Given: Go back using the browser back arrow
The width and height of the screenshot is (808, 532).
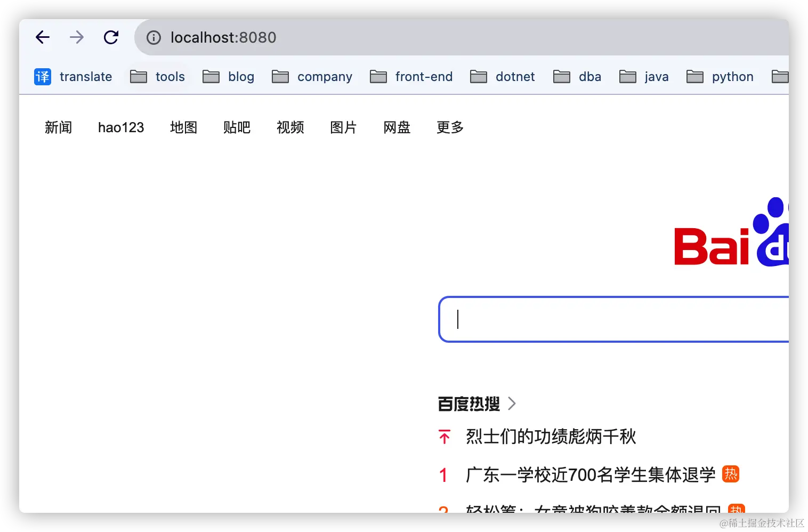Looking at the screenshot, I should coord(43,37).
